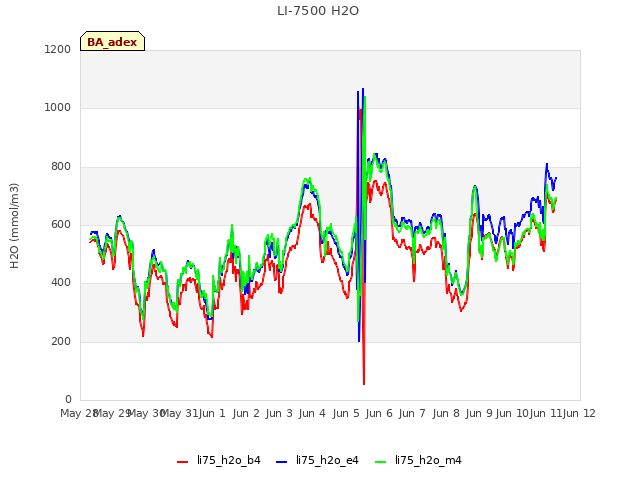Screen dimensions: 640x480
Task: Click the Jun 9 x-axis label
Action: pos(479,413)
